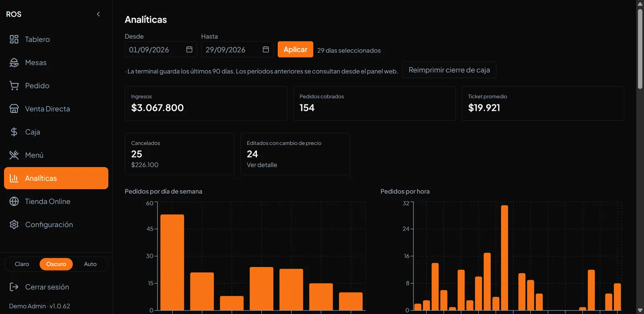The image size is (644, 314).
Task: Select Menú in the sidebar
Action: [56, 155]
